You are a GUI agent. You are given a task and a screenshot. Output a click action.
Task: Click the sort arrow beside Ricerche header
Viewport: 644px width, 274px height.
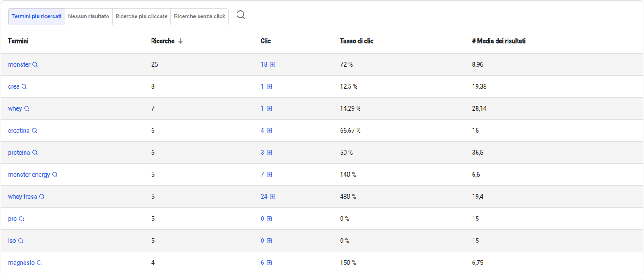pyautogui.click(x=180, y=41)
